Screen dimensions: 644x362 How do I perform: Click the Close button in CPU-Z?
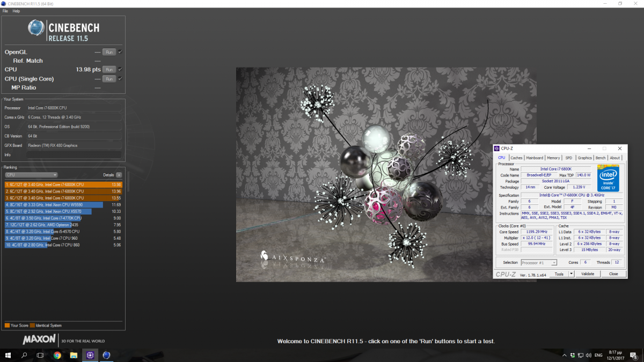[x=613, y=274]
